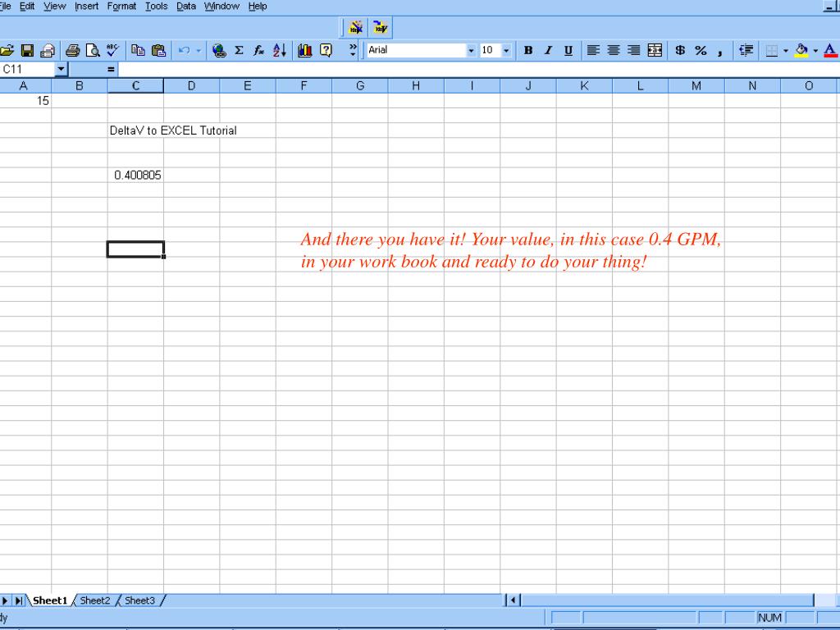This screenshot has width=840, height=630.
Task: Select the cell containing 15
Action: click(x=25, y=101)
